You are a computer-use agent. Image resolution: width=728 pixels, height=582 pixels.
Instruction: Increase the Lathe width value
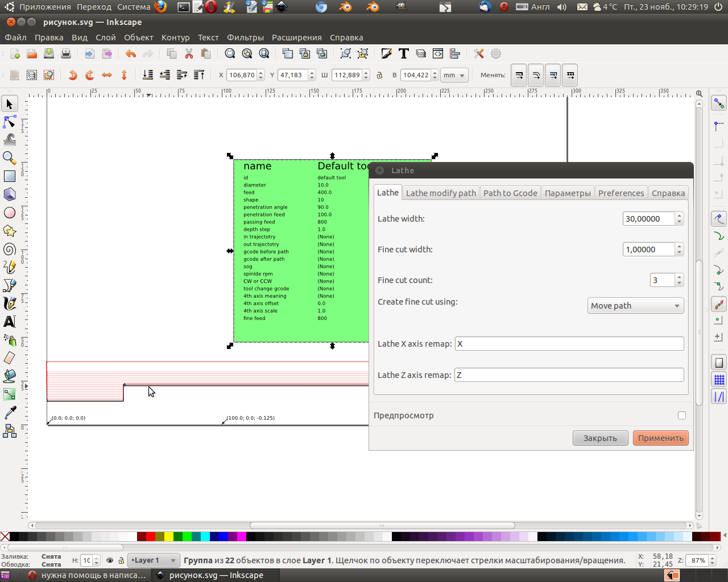click(680, 215)
